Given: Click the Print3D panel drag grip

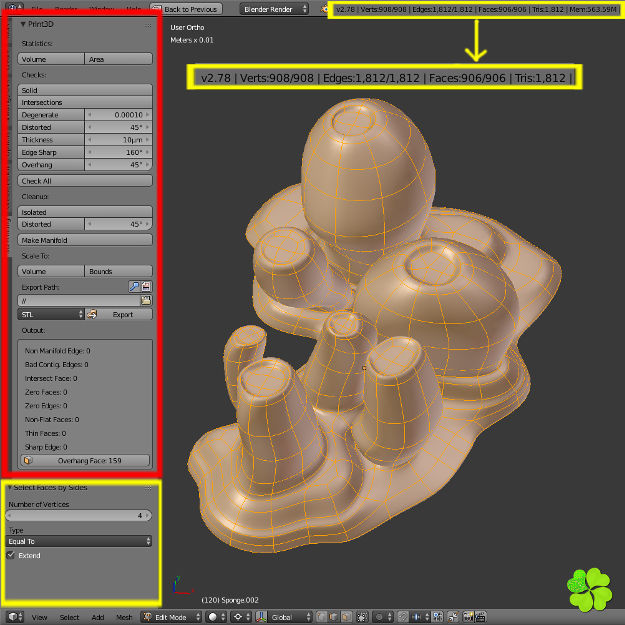Looking at the screenshot, I should 148,25.
